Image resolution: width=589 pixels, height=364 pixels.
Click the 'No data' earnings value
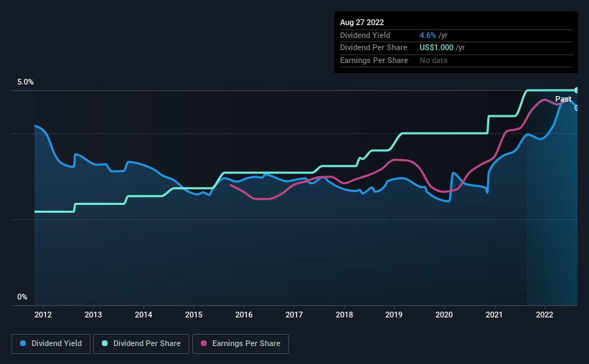pyautogui.click(x=433, y=60)
